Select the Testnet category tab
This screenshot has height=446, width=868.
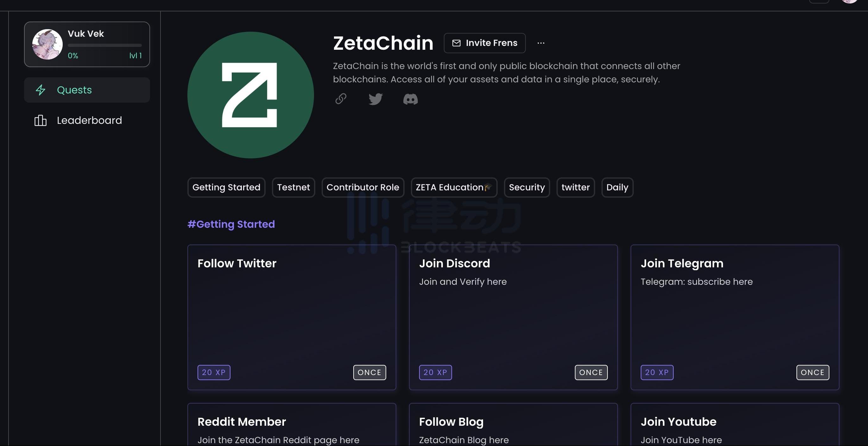pyautogui.click(x=293, y=188)
